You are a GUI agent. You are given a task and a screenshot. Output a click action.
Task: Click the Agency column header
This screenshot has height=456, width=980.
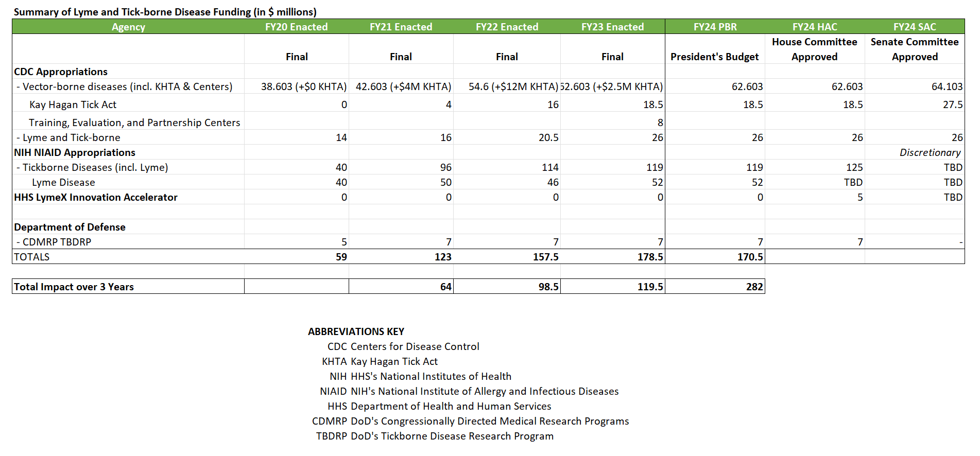128,27
